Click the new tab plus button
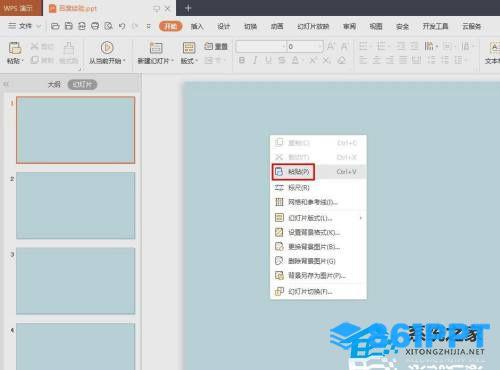The height and width of the screenshot is (370, 500). 188,8
